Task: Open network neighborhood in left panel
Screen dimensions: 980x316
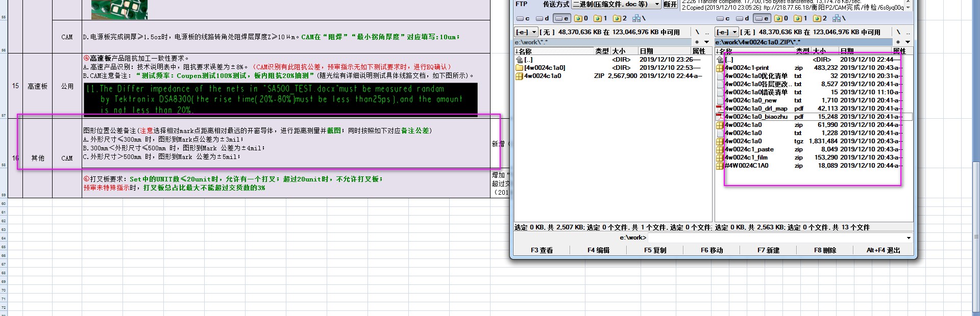Action: pos(639,18)
